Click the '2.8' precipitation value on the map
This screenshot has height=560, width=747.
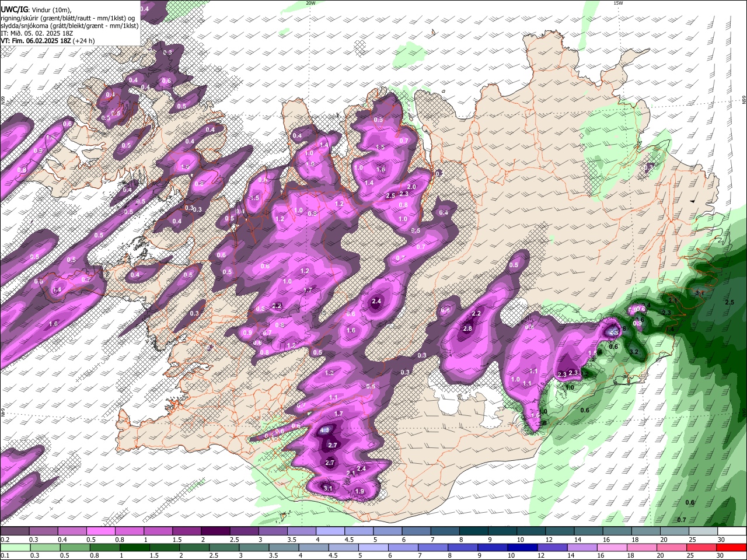click(467, 329)
